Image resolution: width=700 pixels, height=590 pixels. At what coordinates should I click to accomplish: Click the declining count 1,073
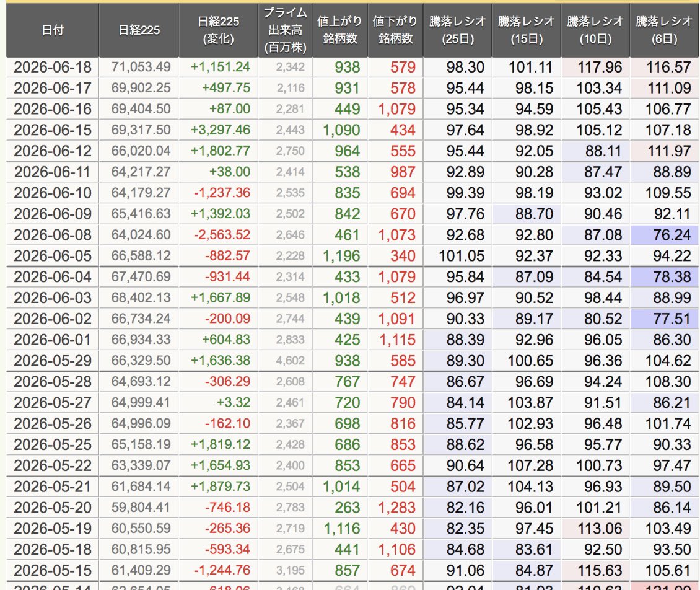pyautogui.click(x=397, y=235)
